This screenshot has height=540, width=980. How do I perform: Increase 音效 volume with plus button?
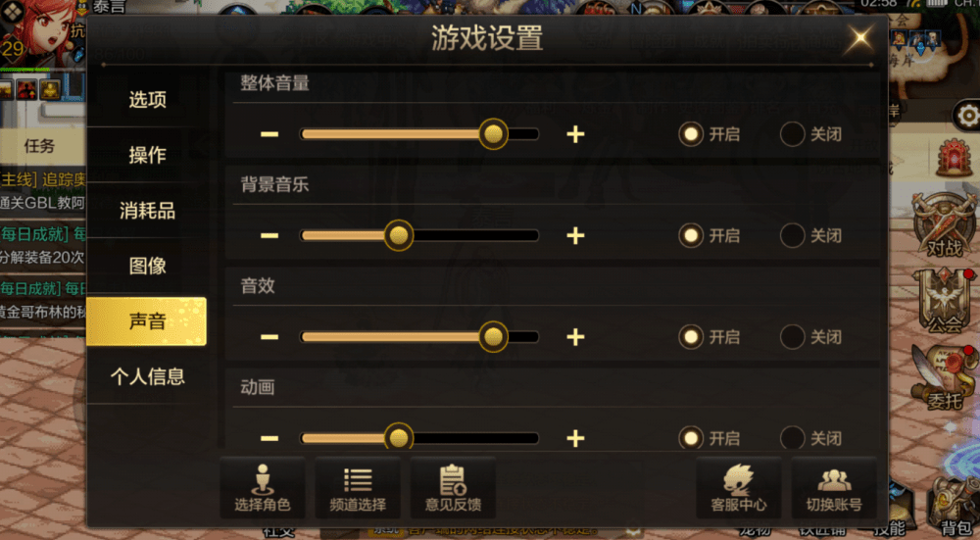pos(575,337)
